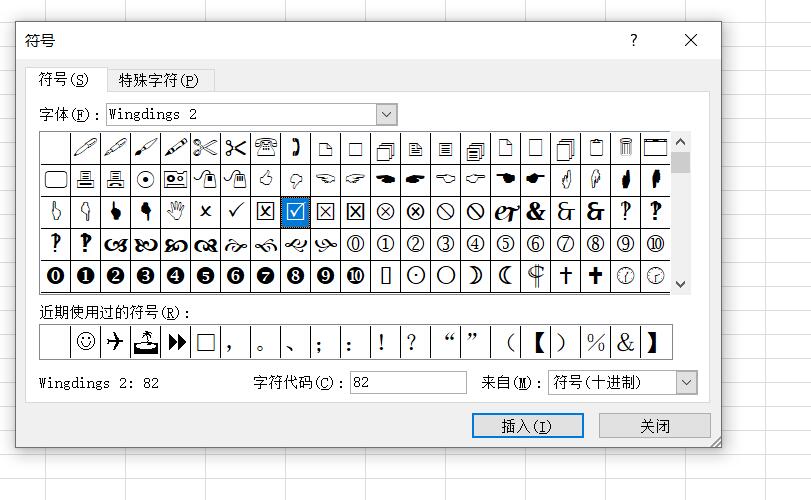This screenshot has width=811, height=500.
Task: Select the 符号 tab
Action: 63,80
